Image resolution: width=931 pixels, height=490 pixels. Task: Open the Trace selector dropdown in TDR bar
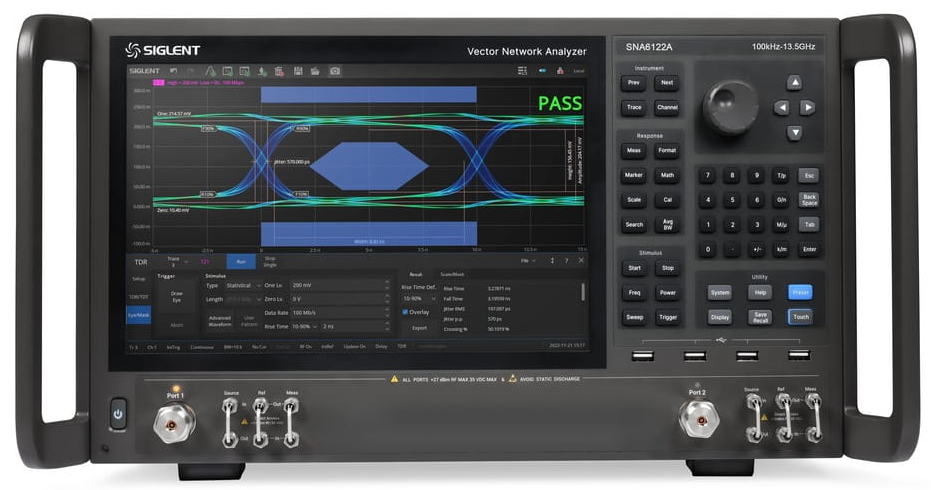176,261
